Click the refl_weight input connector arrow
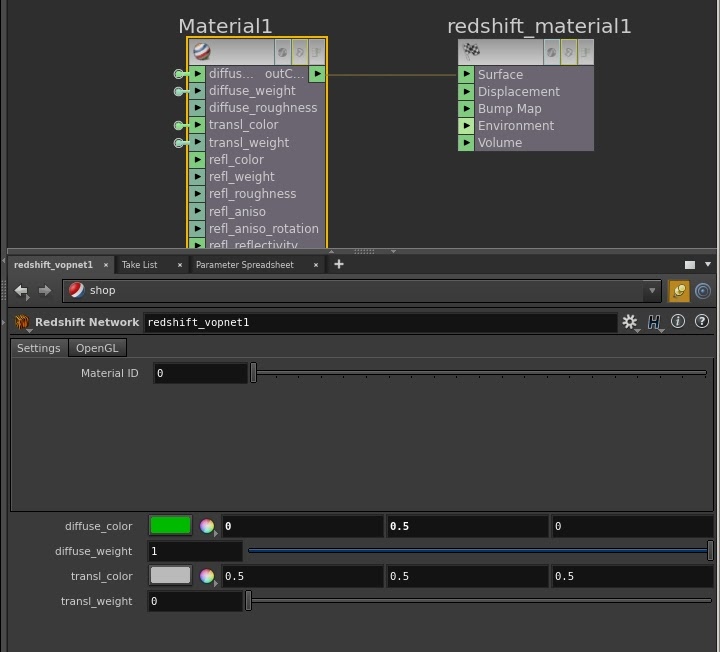This screenshot has height=652, width=720. click(197, 177)
